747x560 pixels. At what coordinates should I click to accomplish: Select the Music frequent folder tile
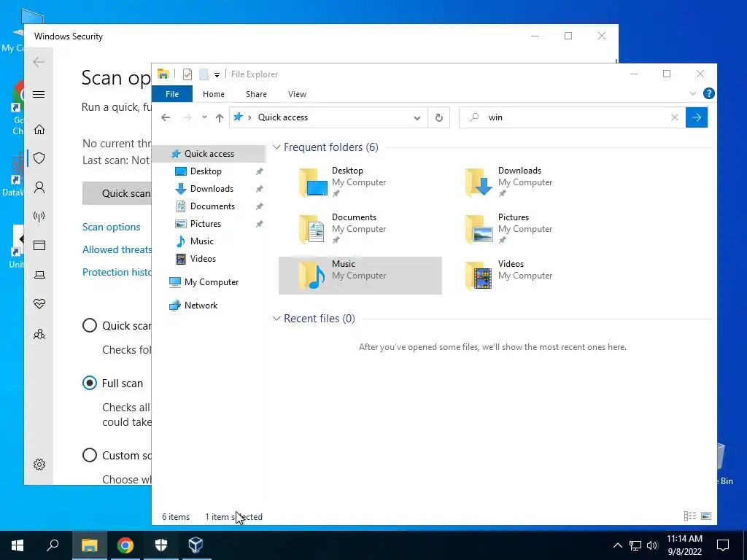[x=360, y=275]
